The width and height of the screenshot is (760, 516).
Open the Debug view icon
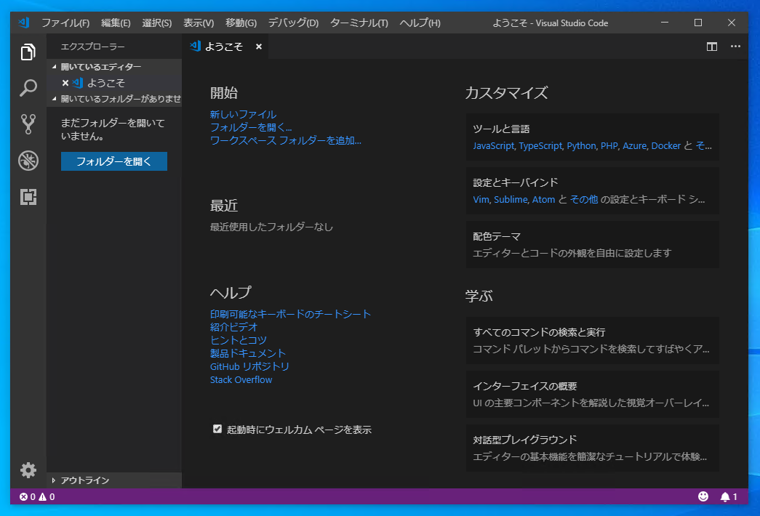28,160
